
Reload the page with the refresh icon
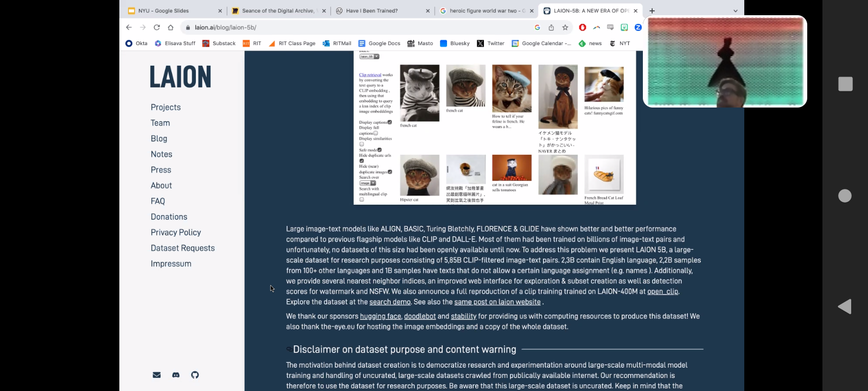click(x=157, y=27)
